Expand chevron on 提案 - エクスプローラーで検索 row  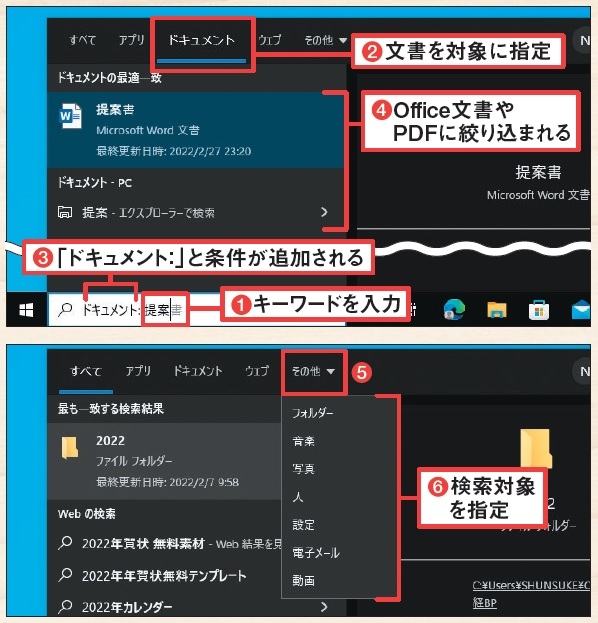point(324,212)
